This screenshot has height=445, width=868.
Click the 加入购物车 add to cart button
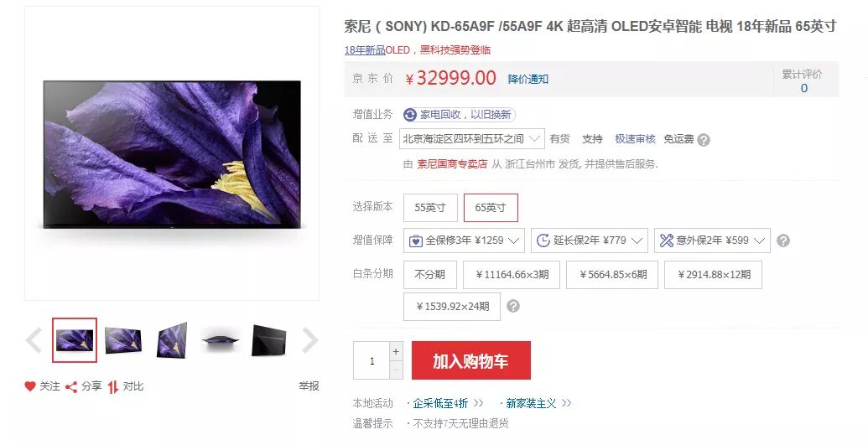(471, 360)
